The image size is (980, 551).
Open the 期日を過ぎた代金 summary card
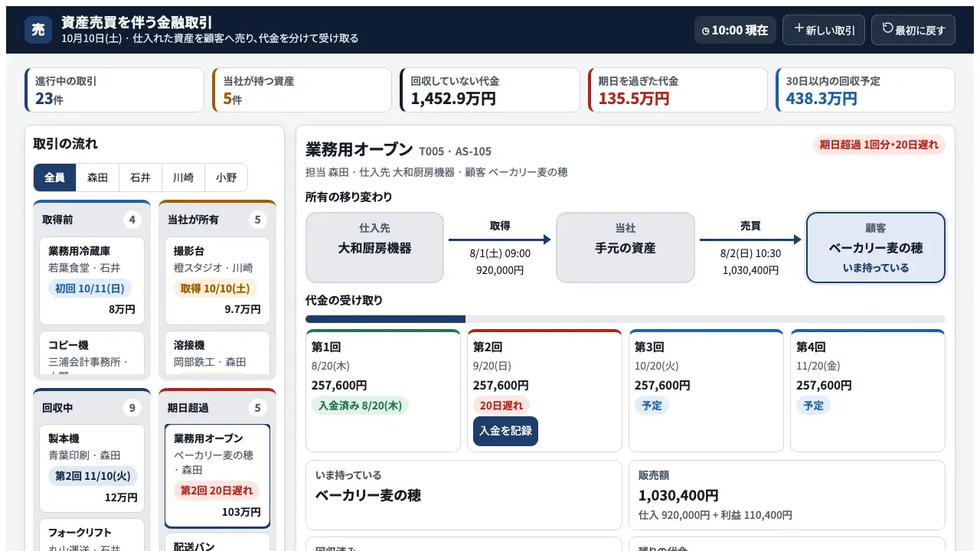coord(678,90)
